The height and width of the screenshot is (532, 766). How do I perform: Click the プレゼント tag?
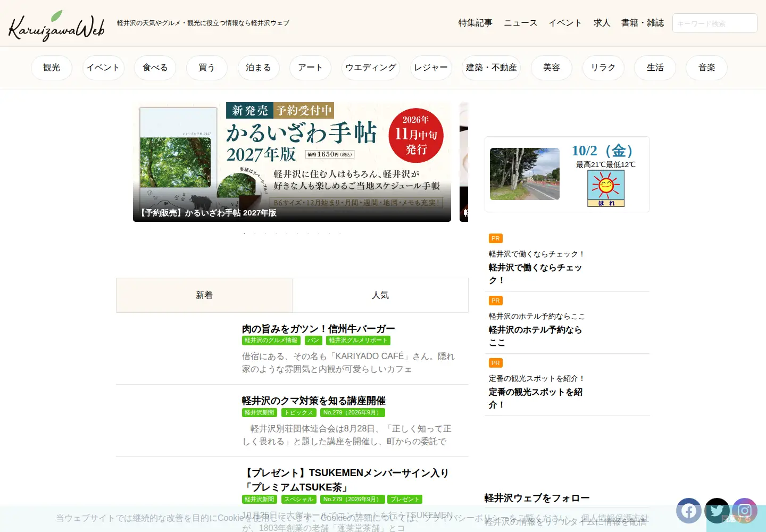(404, 499)
